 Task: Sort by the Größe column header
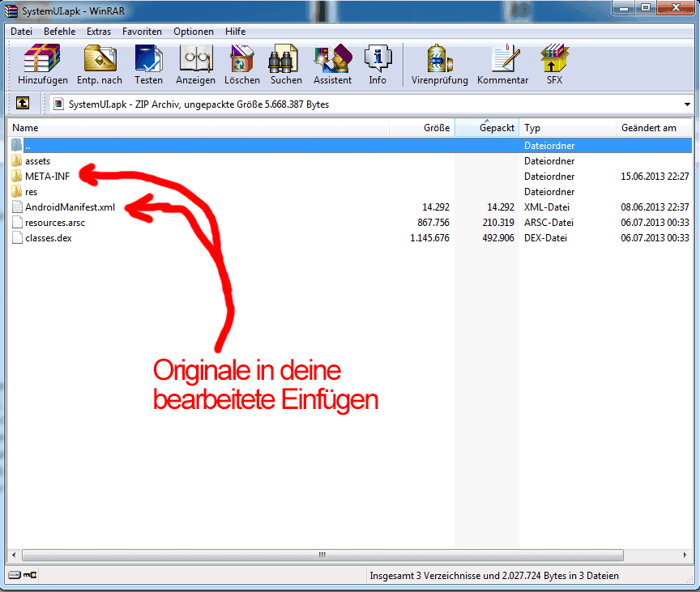pyautogui.click(x=422, y=128)
